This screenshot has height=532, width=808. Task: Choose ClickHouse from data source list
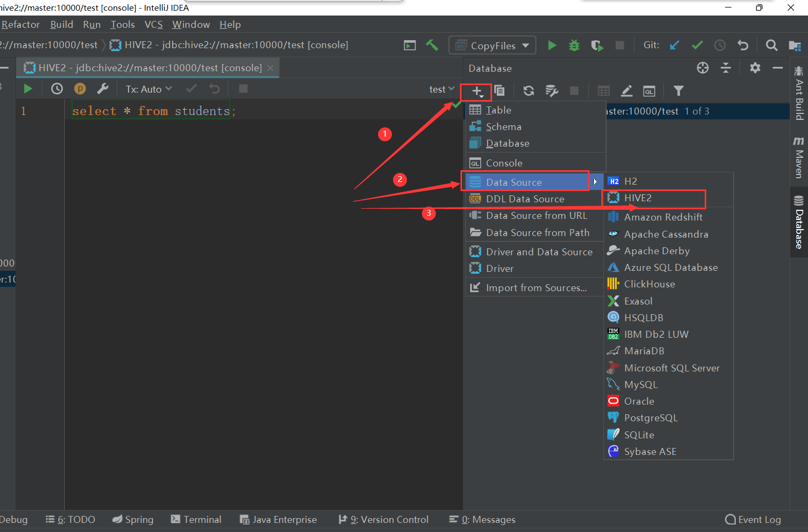tap(668, 284)
